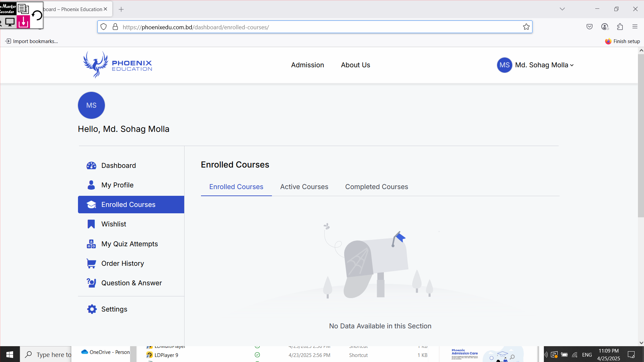Click the My Quiz Attempts icon
Image resolution: width=644 pixels, height=362 pixels.
(91, 244)
